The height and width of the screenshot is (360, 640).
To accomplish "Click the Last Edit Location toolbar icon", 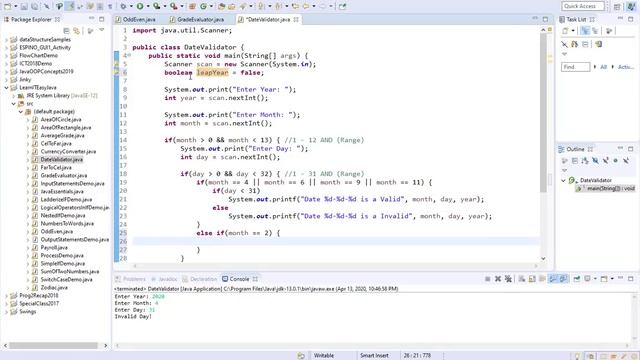I will (x=295, y=7).
